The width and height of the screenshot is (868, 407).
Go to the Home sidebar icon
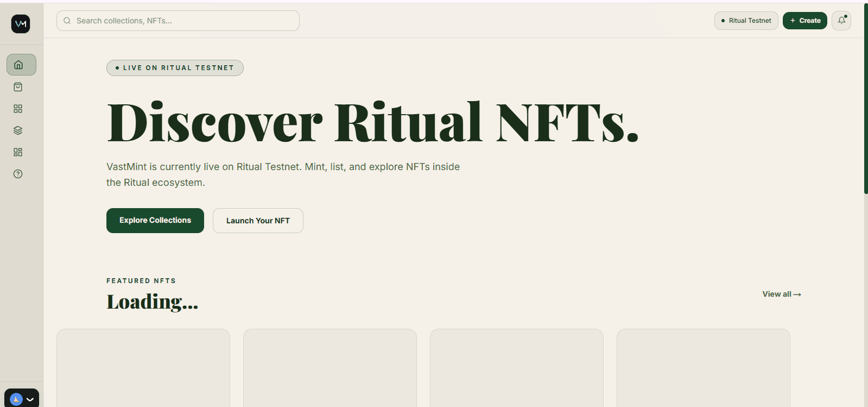[x=21, y=65]
